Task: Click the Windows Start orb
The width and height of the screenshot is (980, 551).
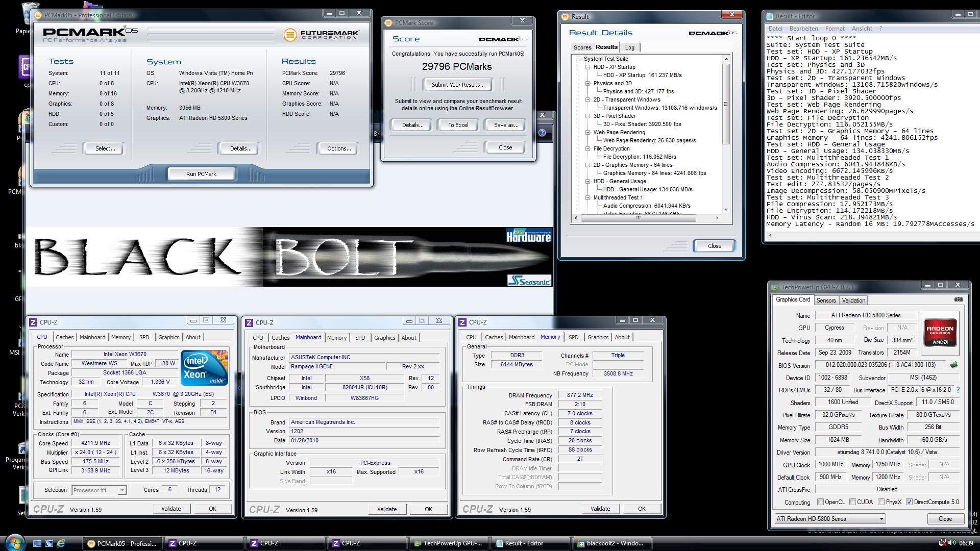Action: [14, 543]
